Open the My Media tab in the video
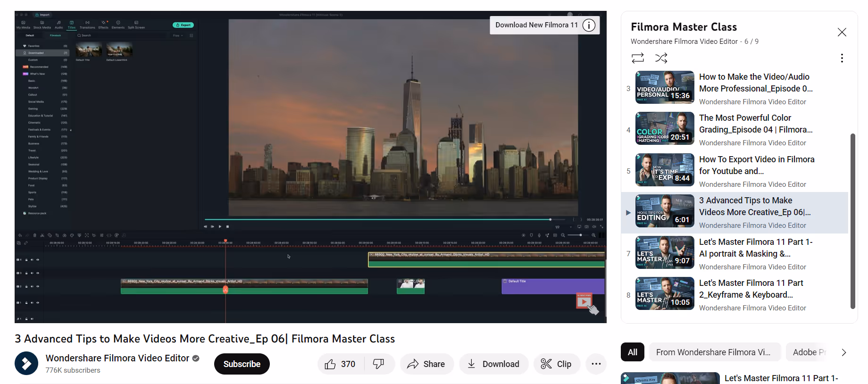This screenshot has width=868, height=384. point(23,25)
